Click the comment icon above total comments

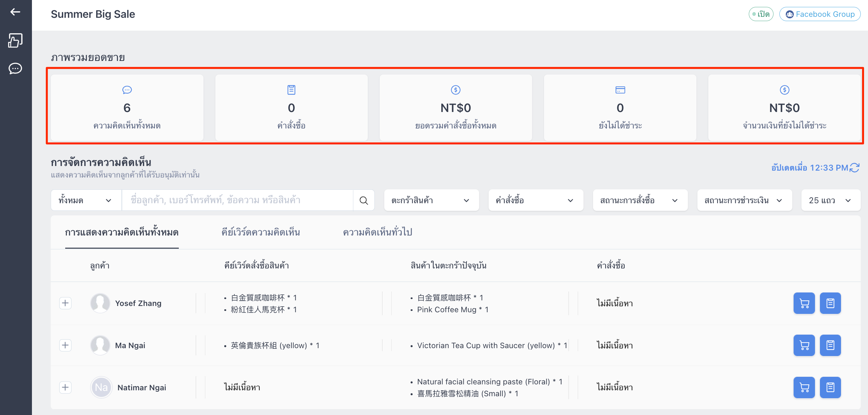point(127,90)
